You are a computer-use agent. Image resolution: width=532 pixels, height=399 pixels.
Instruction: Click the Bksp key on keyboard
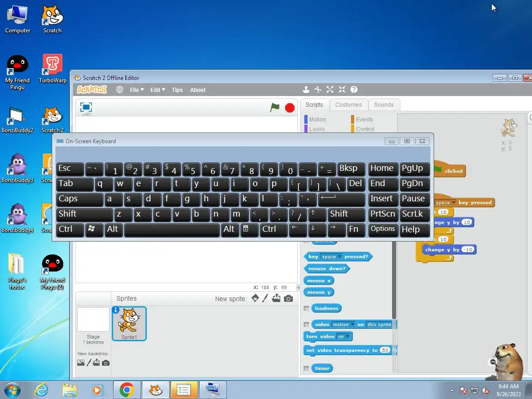(351, 169)
